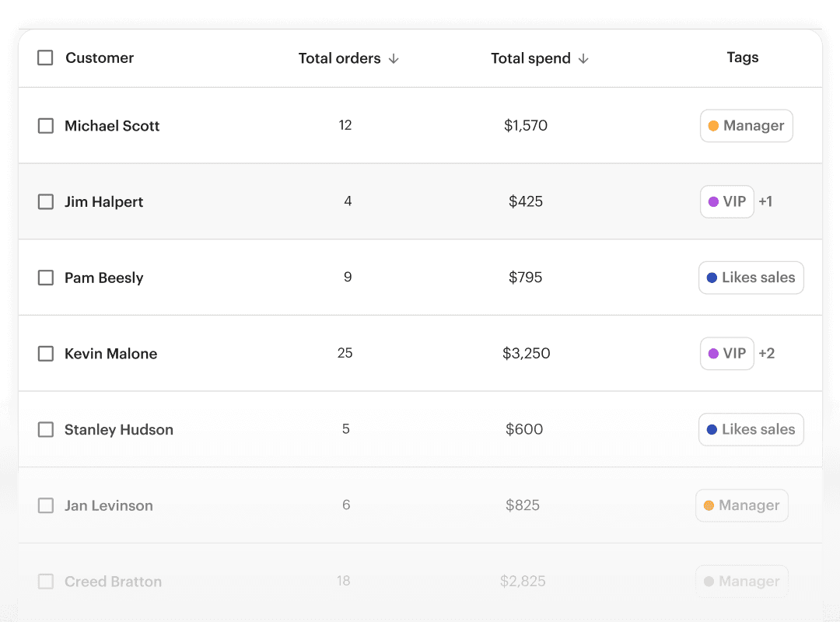Click the Total orders sort arrow icon
The width and height of the screenshot is (840, 622).
[394, 59]
